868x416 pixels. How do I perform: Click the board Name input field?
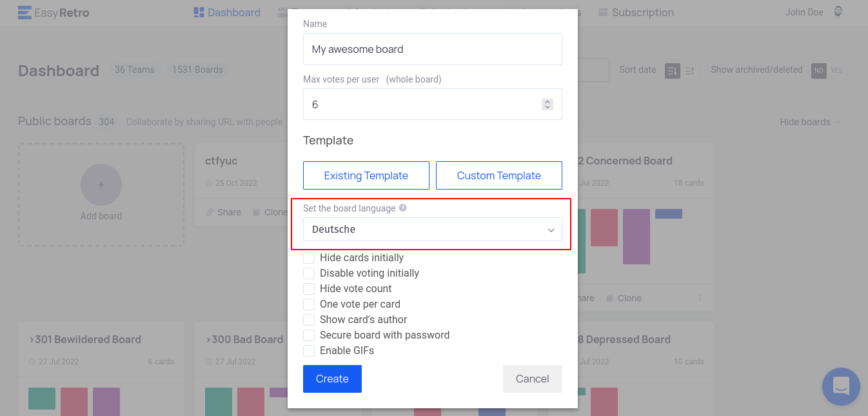coord(432,49)
